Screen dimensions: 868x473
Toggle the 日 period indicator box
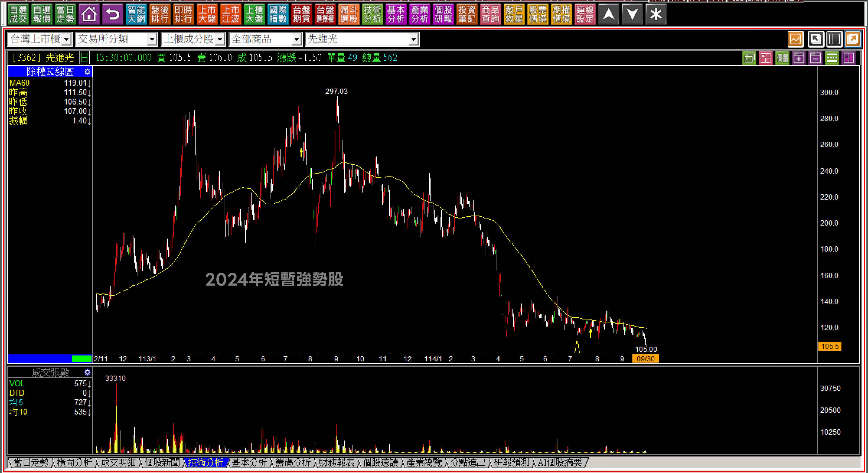click(x=84, y=58)
